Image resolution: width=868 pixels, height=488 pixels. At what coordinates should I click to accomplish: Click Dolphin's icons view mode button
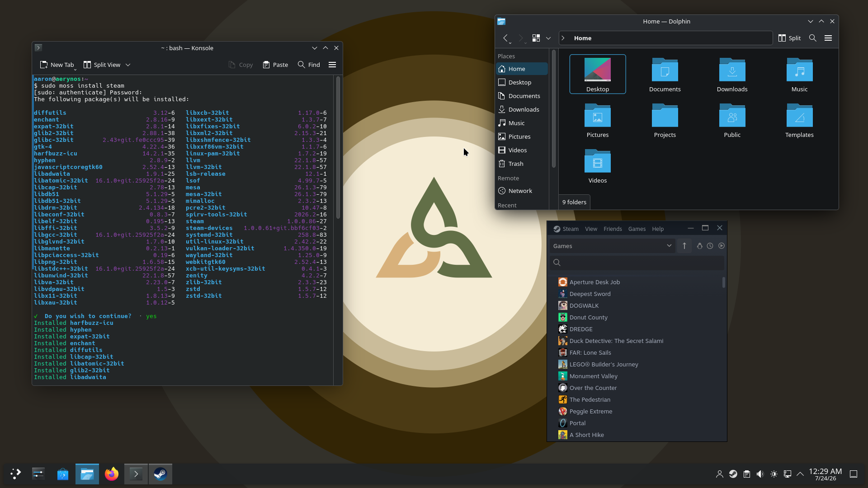(536, 38)
